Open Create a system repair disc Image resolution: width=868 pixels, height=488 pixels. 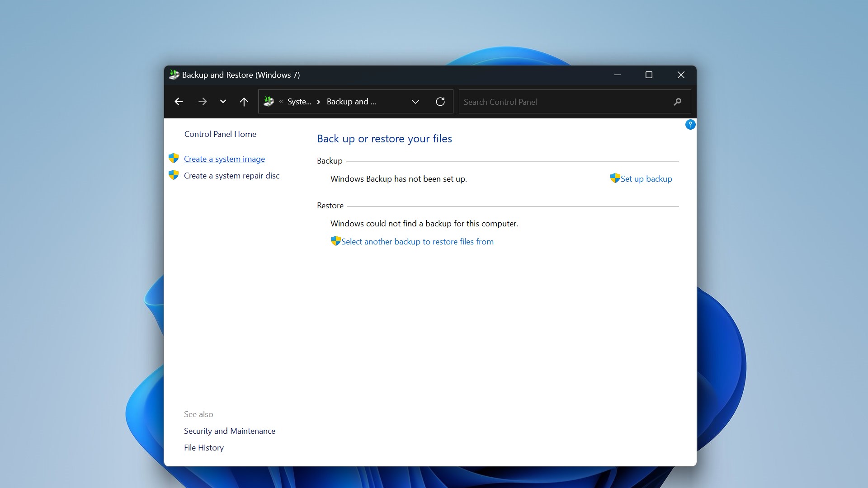(x=231, y=176)
